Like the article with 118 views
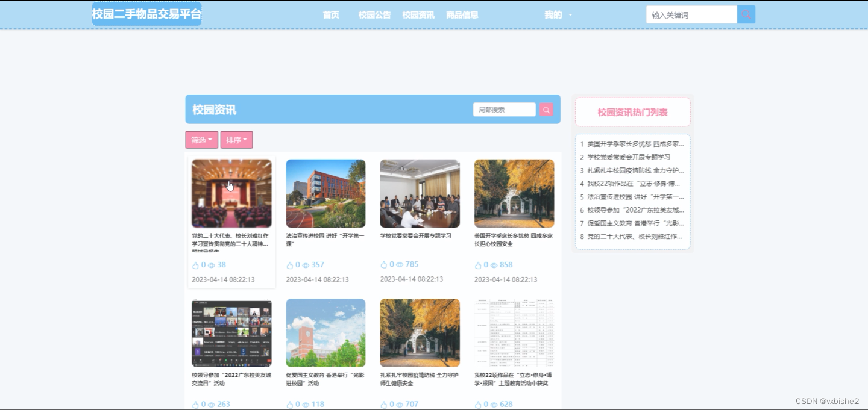This screenshot has height=410, width=868. coord(290,405)
